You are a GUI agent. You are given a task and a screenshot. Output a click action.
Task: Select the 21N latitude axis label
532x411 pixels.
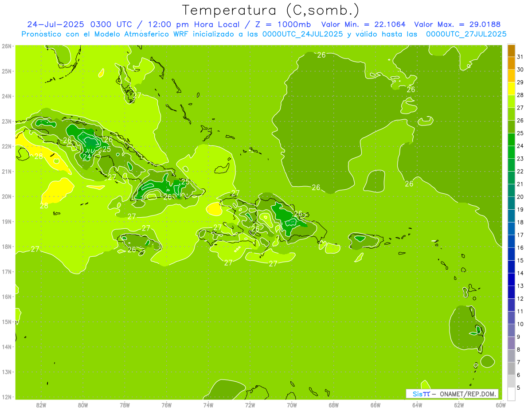[x=6, y=172]
